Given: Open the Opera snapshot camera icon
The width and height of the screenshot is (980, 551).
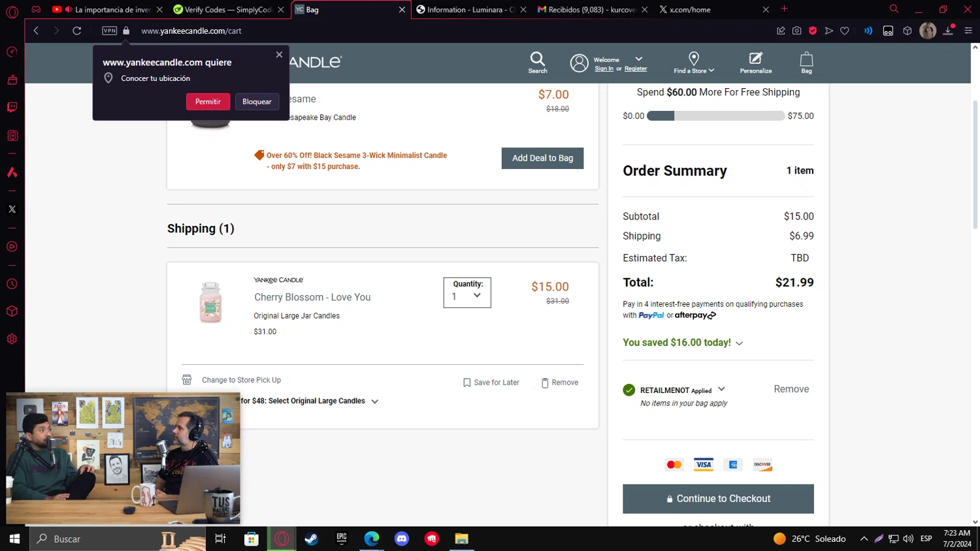Looking at the screenshot, I should [x=797, y=31].
